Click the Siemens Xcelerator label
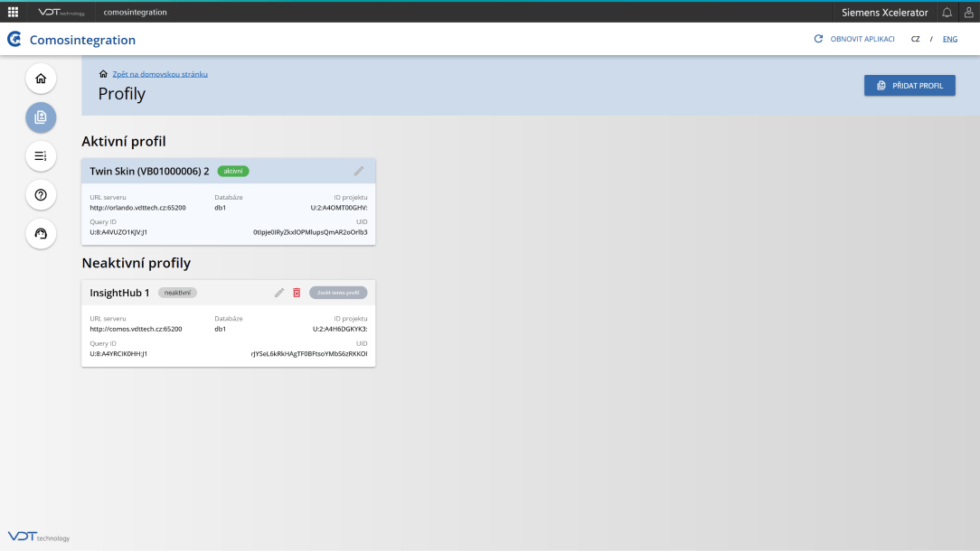980x551 pixels. coord(884,12)
